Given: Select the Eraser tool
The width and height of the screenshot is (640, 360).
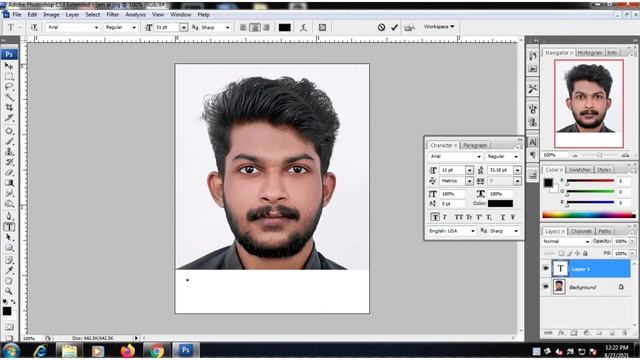Looking at the screenshot, I should pos(9,173).
